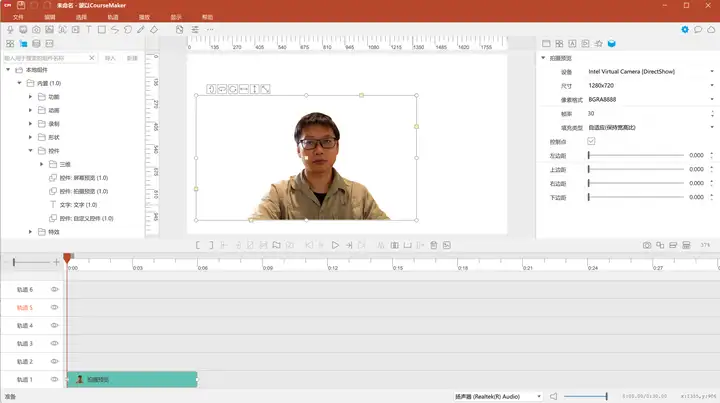Play the timeline with the play button

pyautogui.click(x=335, y=245)
